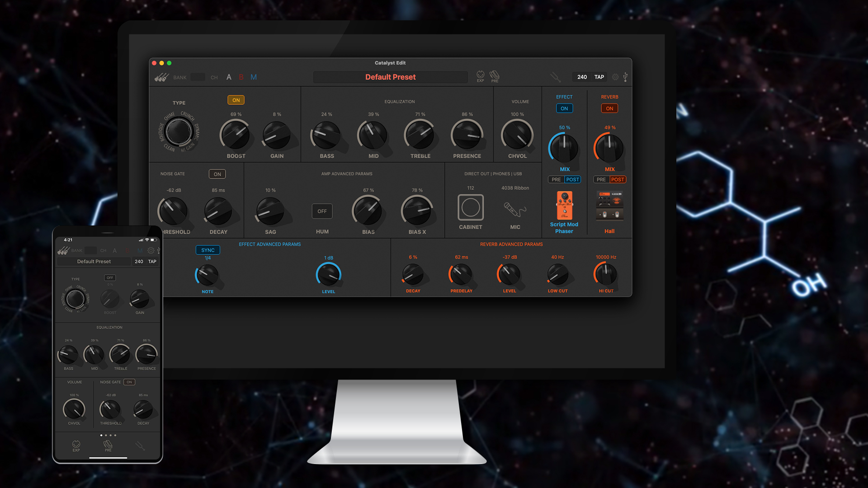Viewport: 868px width, 488px height.
Task: Select channel M in desktop toolbar
Action: [x=254, y=77]
